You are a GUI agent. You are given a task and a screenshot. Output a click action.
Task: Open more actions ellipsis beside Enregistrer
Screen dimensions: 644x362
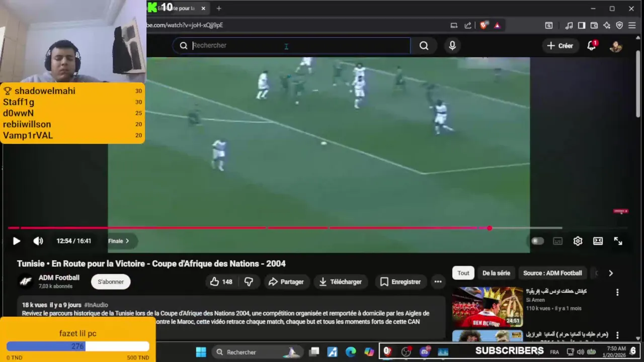438,282
